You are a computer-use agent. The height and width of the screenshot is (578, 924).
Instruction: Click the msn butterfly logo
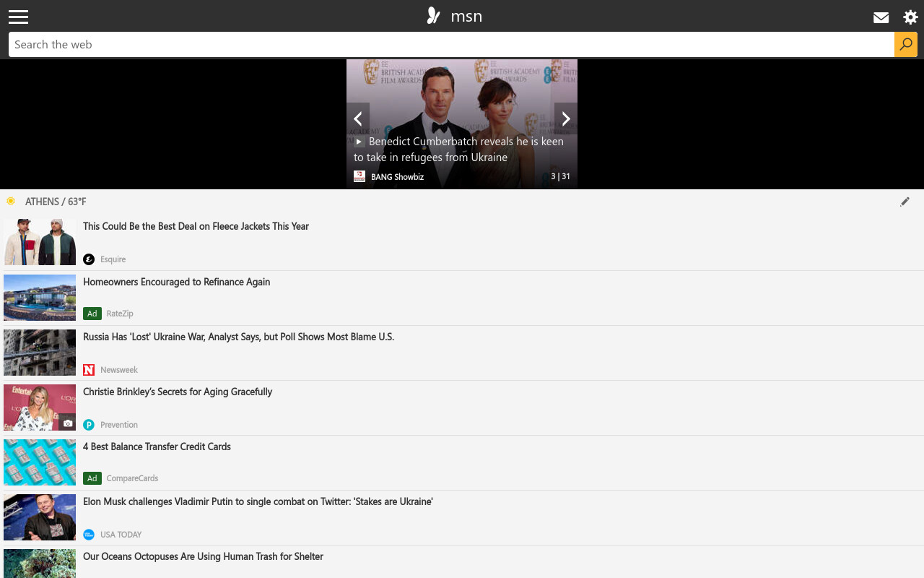(x=433, y=16)
